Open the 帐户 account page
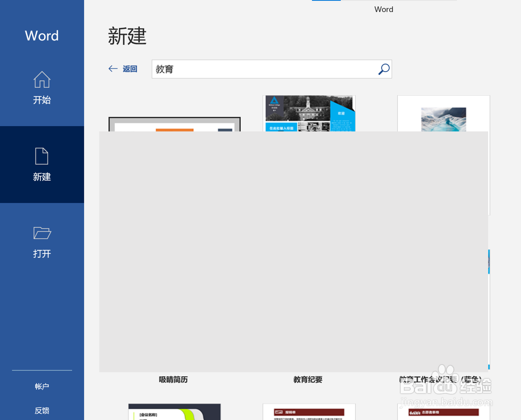The width and height of the screenshot is (521, 420). (41, 386)
